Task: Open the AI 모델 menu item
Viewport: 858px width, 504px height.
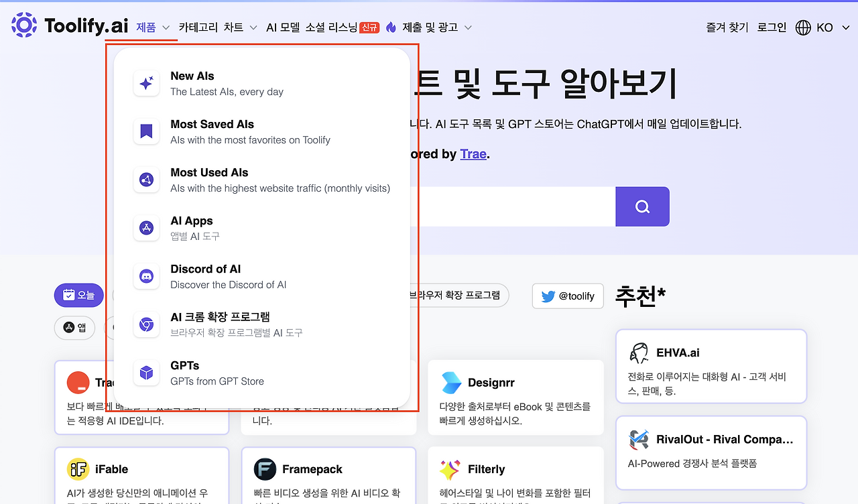Action: coord(284,27)
